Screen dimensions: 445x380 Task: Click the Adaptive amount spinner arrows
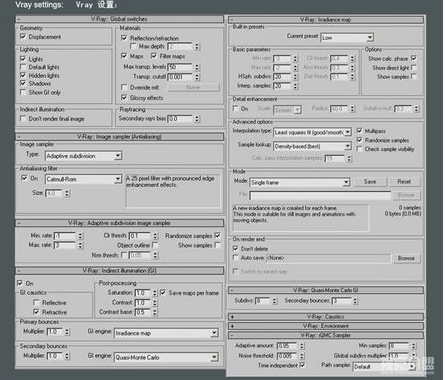tap(302, 346)
